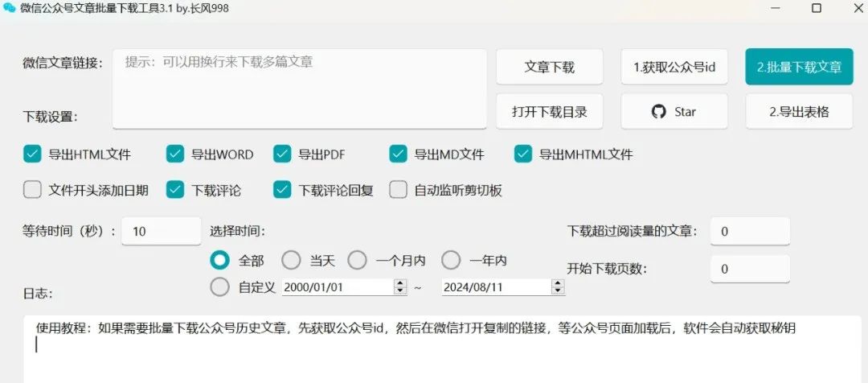Click the 下载设置 label
Image resolution: width=868 pixels, height=383 pixels.
(51, 117)
